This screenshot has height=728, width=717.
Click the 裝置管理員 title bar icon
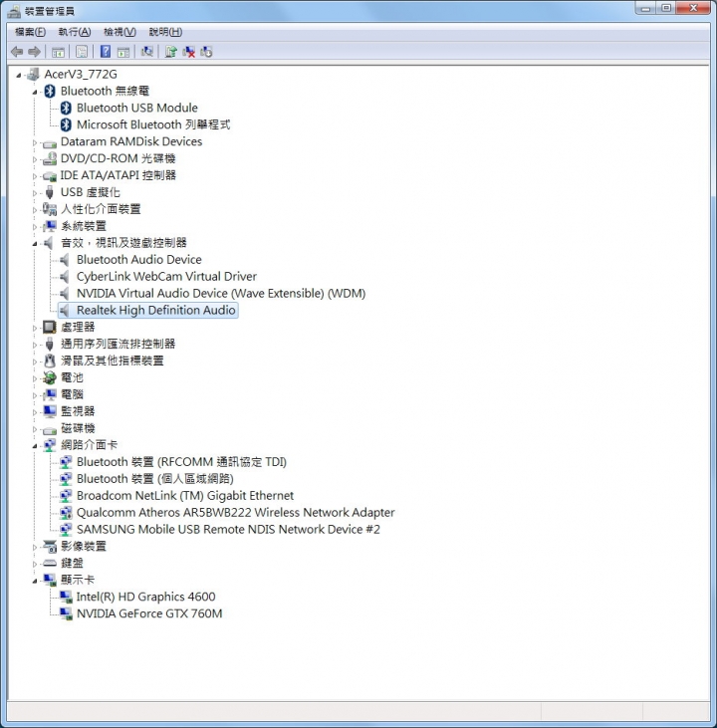pos(14,11)
